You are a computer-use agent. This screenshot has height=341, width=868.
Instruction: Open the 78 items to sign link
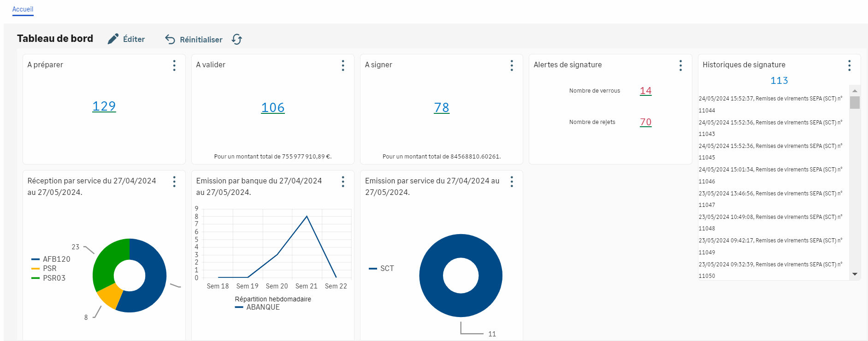click(x=442, y=108)
